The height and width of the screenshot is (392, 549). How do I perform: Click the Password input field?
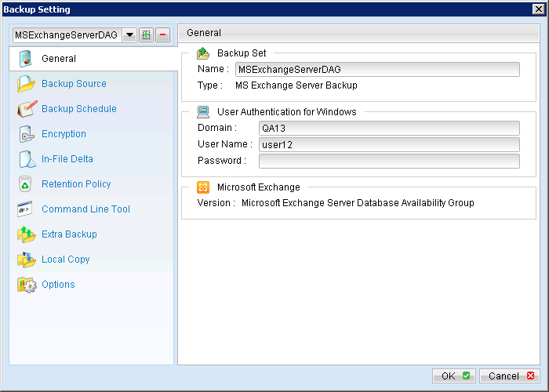tap(389, 161)
